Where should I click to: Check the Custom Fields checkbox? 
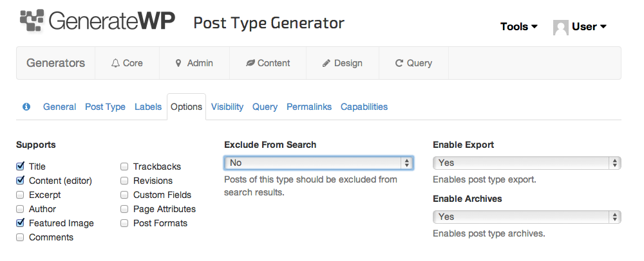click(124, 195)
